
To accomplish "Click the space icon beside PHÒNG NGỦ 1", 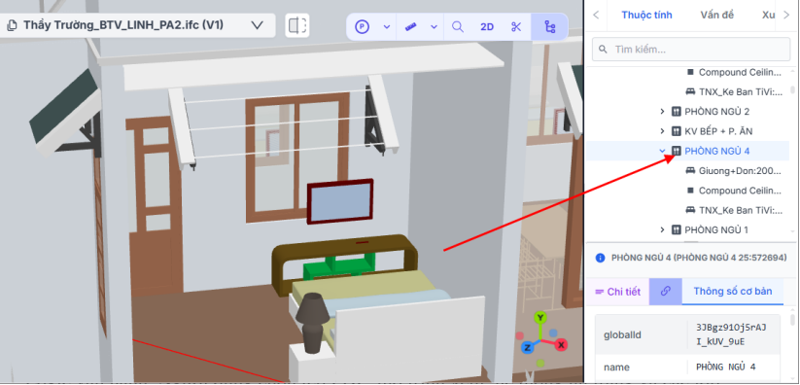I will [676, 230].
